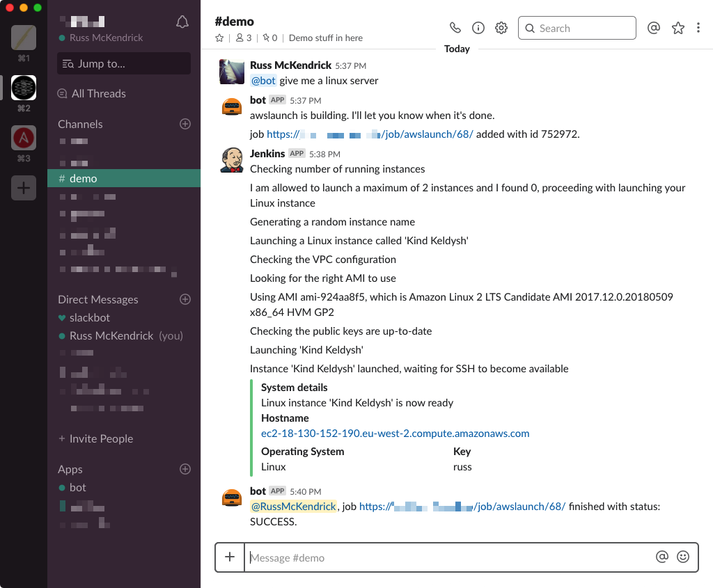
Task: Click the @bot mention in first message
Action: (263, 81)
